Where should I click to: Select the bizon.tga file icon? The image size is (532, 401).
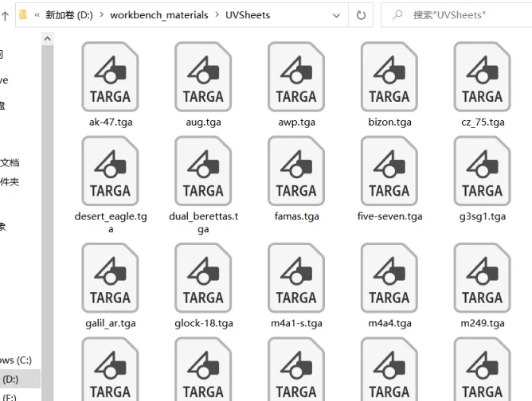pyautogui.click(x=389, y=76)
